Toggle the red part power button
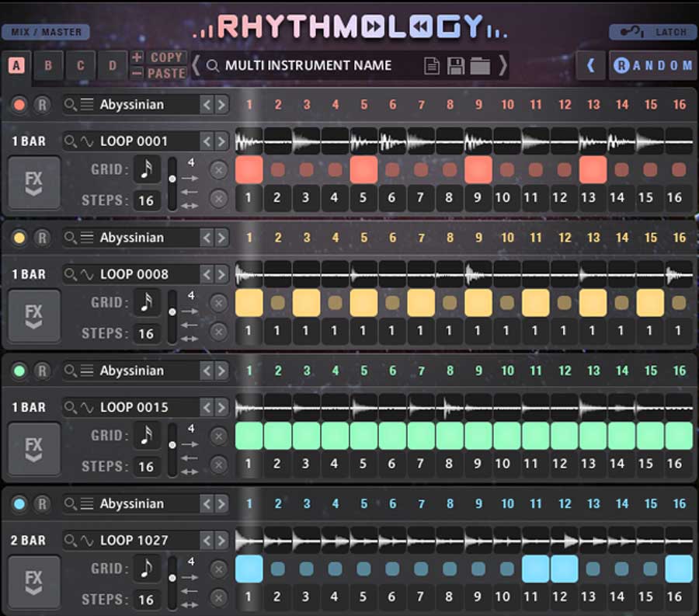699x616 pixels. (19, 105)
